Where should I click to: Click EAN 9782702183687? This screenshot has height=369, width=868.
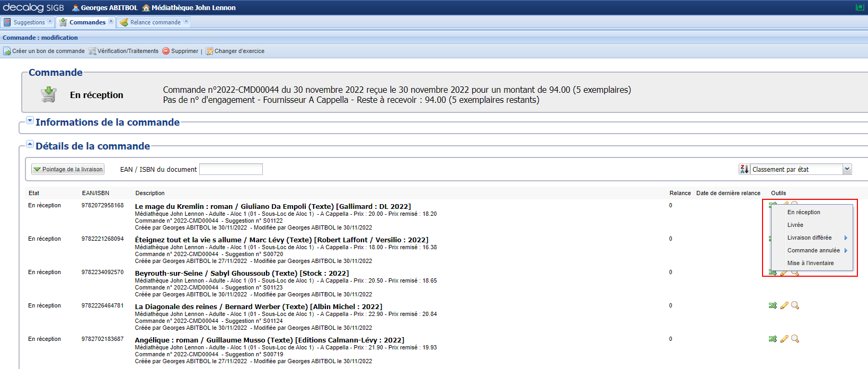(102, 339)
